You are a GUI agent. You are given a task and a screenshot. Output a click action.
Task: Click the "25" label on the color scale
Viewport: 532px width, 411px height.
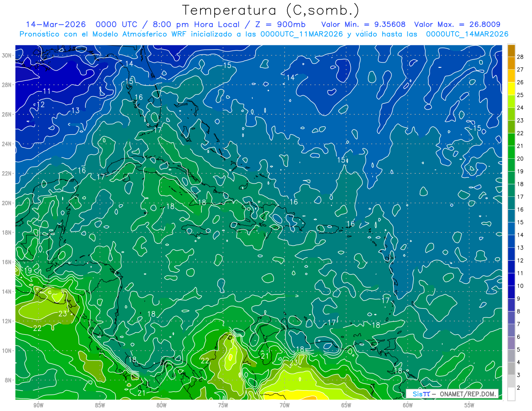pyautogui.click(x=520, y=95)
